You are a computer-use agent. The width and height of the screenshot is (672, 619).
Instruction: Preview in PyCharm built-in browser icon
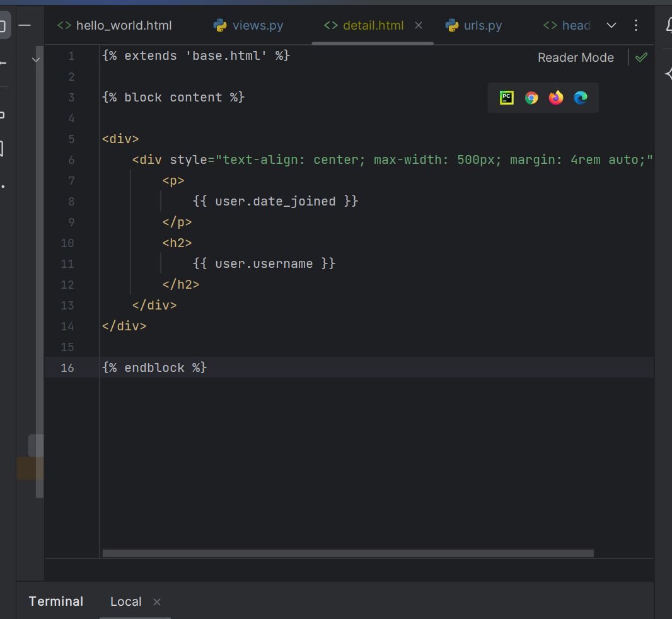tap(507, 98)
